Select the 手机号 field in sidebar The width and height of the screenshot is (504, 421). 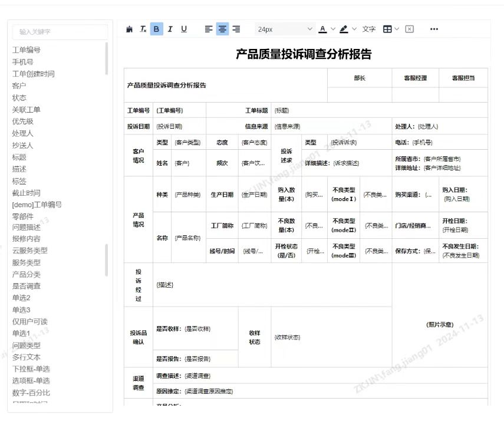click(25, 62)
